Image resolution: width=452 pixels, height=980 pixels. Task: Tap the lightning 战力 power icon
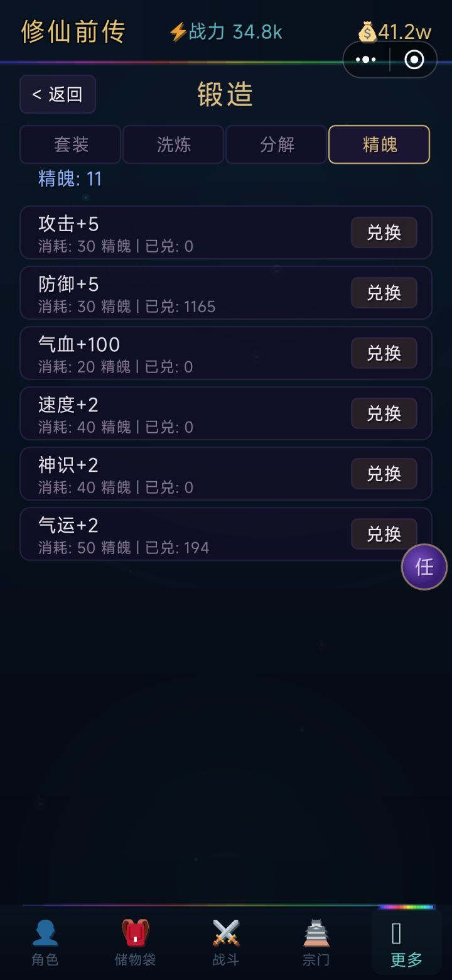click(178, 32)
